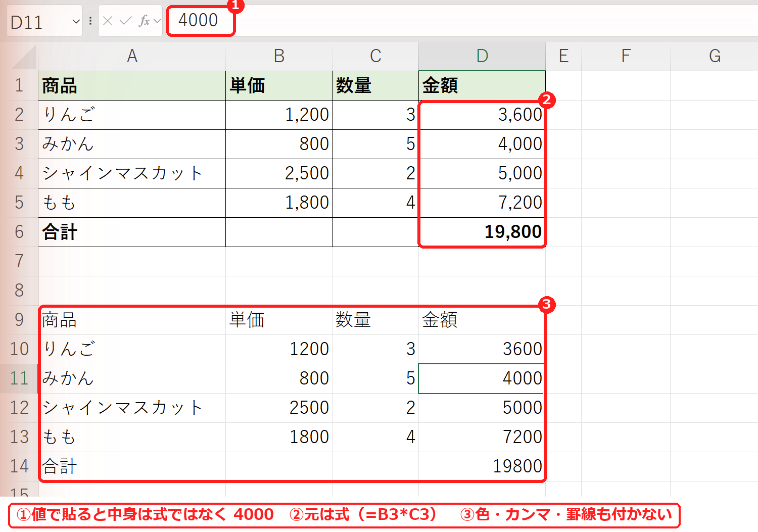Open the Name Box dropdown arrow
The width and height of the screenshot is (758, 532).
[x=76, y=22]
